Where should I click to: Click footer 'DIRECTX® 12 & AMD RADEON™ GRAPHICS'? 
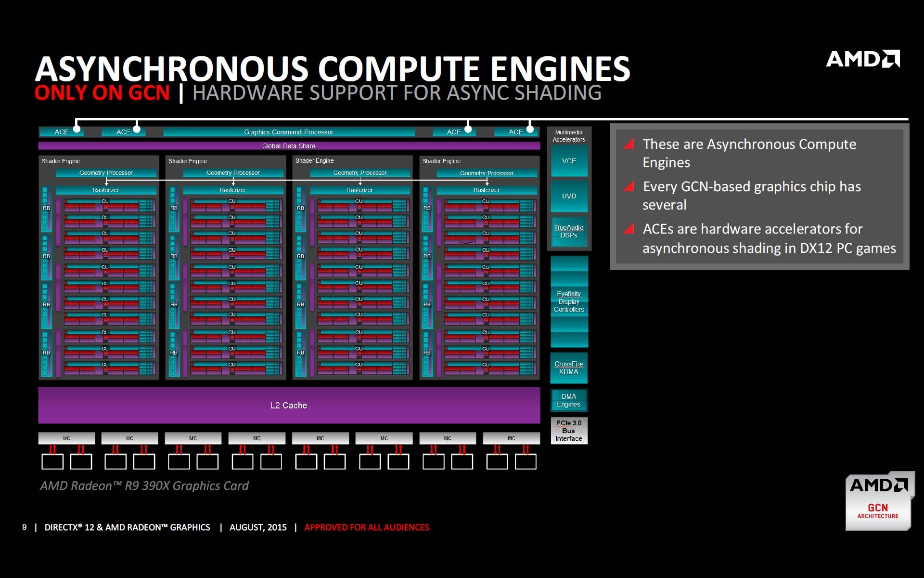128,527
